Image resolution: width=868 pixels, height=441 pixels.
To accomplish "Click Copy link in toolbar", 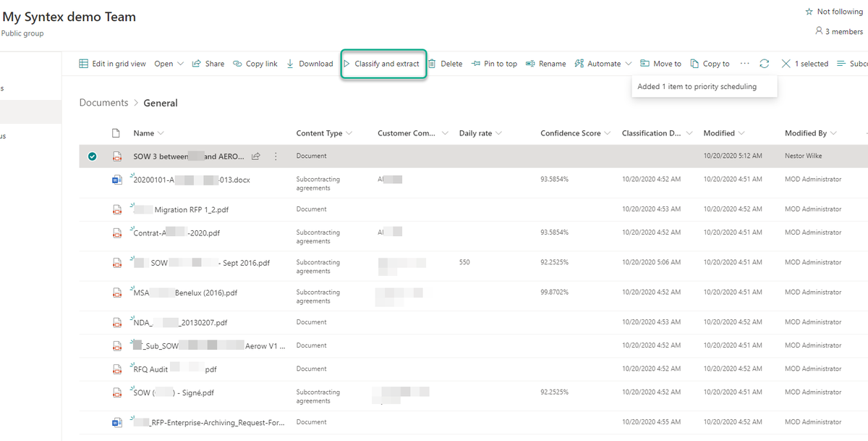I will tap(255, 64).
